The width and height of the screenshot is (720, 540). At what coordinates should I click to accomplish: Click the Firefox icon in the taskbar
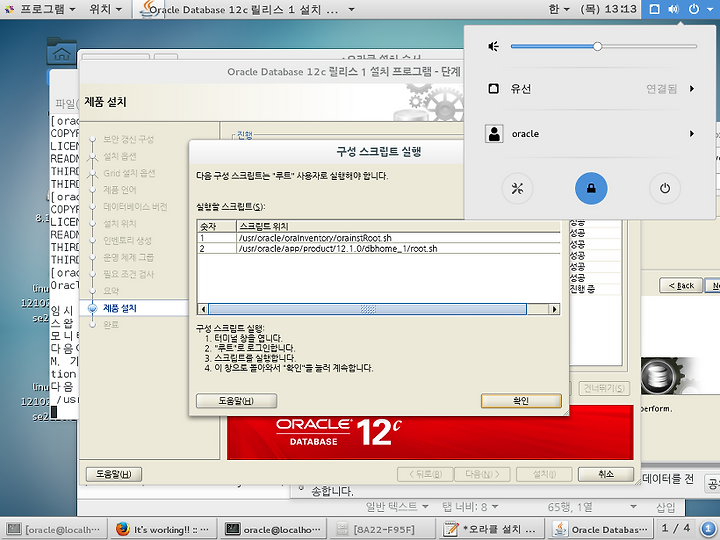[x=123, y=529]
